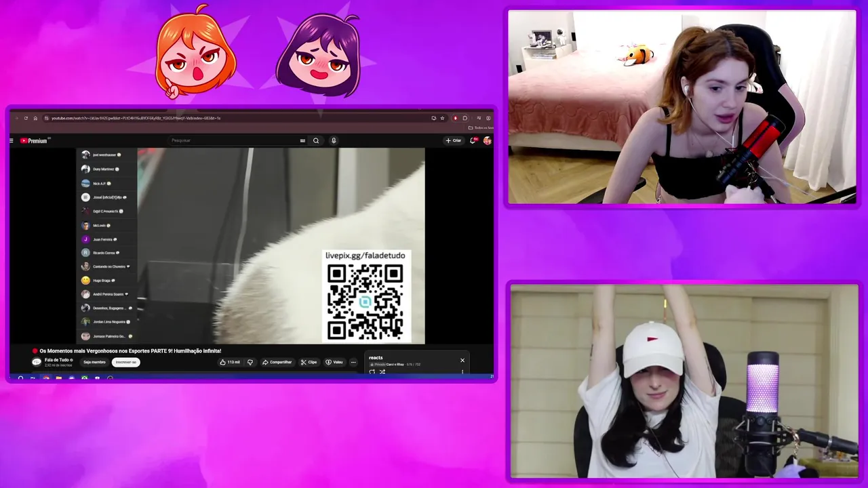
Task: Bookmark this page with the star icon
Action: pos(442,118)
